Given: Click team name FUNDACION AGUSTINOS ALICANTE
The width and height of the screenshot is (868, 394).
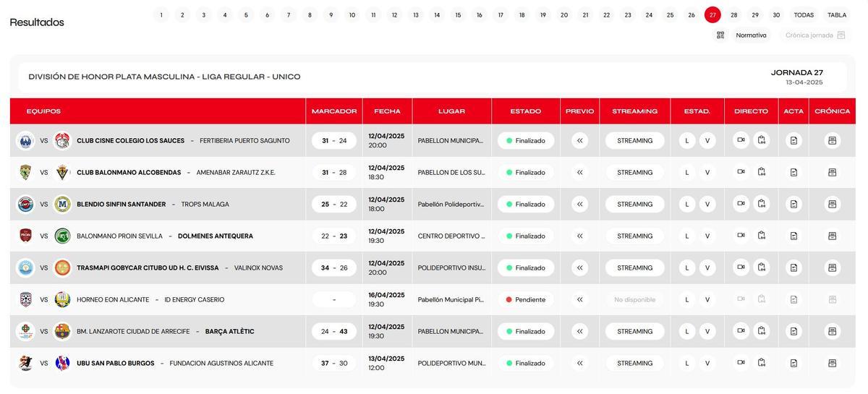Looking at the screenshot, I should (x=221, y=363).
